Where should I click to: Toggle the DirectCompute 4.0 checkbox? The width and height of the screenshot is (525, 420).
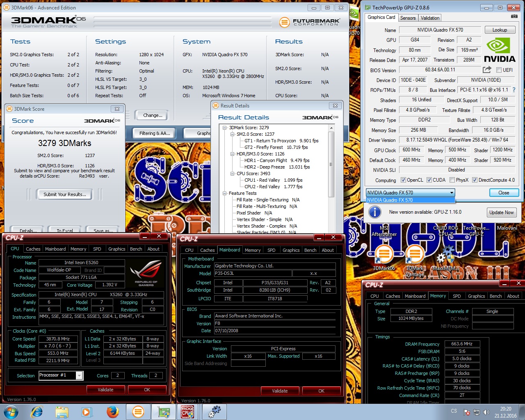[475, 180]
